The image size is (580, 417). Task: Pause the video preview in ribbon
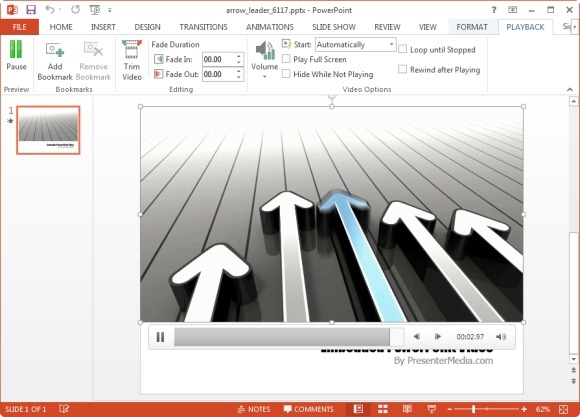16,56
